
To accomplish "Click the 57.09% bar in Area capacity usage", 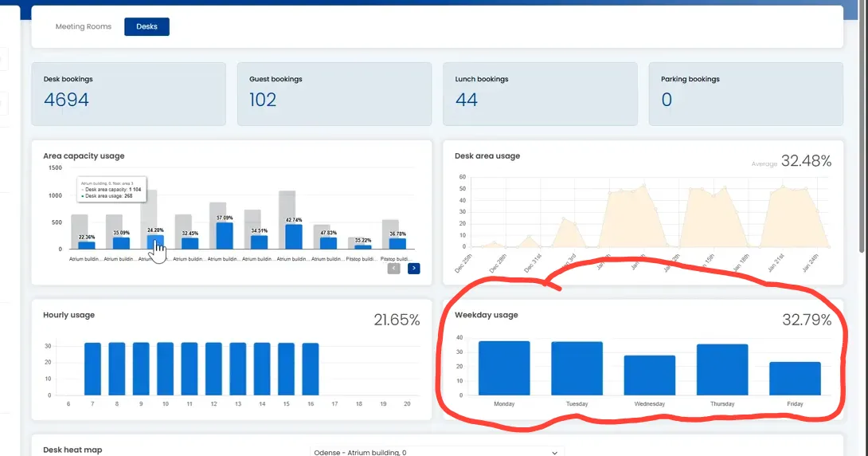I will [x=225, y=236].
